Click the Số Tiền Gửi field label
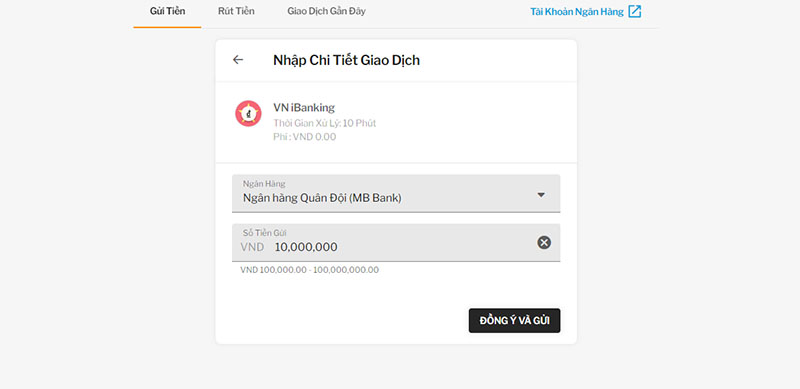This screenshot has width=800, height=389. [264, 233]
